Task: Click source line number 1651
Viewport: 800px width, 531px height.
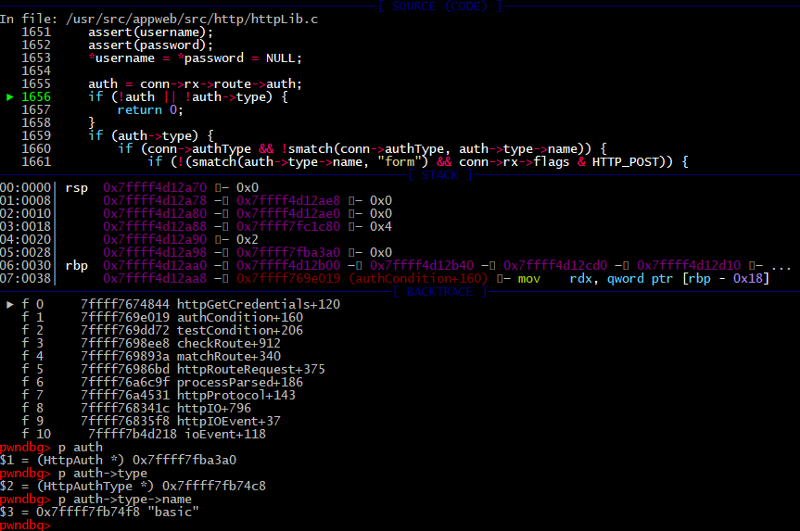Action: click(x=36, y=32)
